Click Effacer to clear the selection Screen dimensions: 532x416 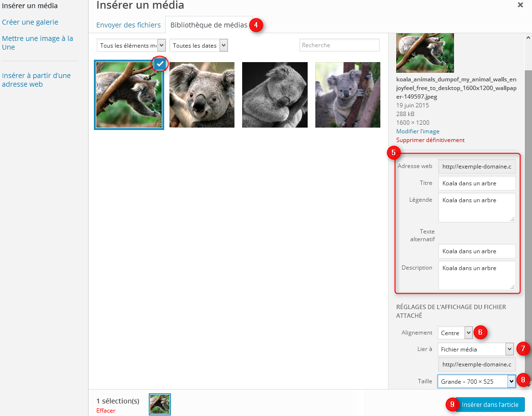[x=105, y=411]
